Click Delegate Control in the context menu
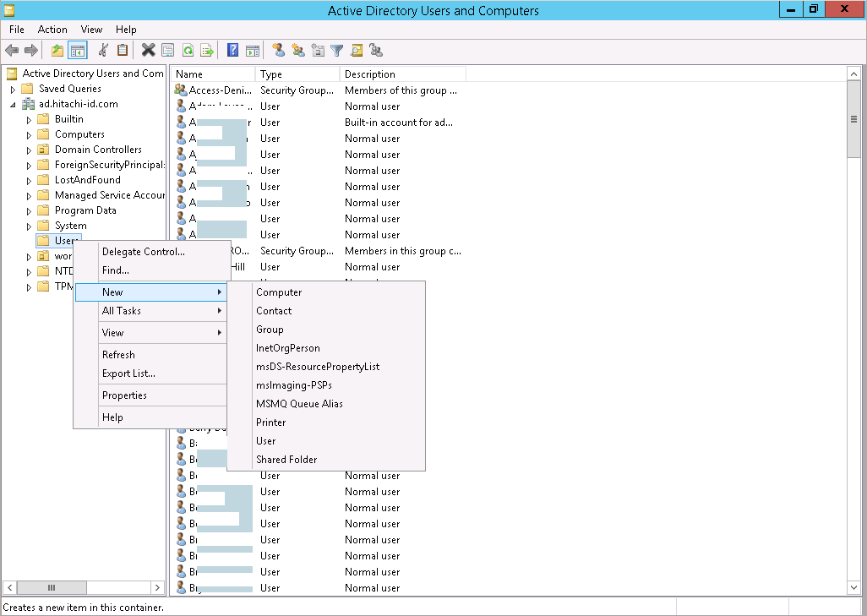This screenshot has height=616, width=867. click(x=143, y=252)
